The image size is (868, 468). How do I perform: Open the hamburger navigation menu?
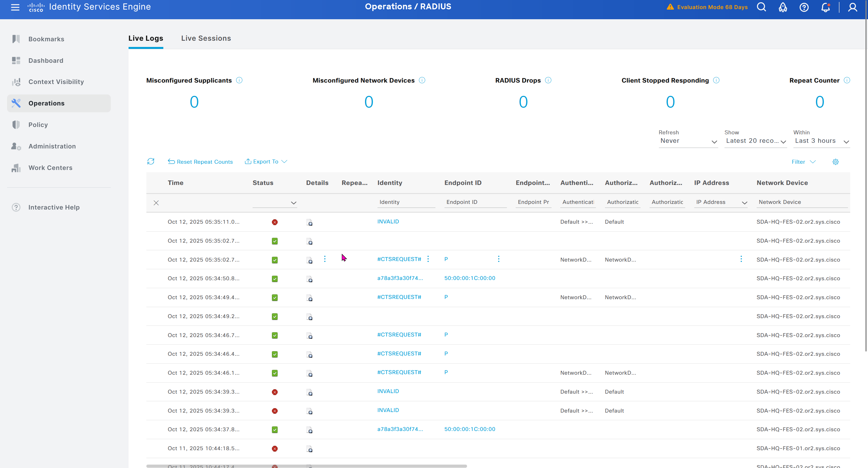[x=15, y=7]
